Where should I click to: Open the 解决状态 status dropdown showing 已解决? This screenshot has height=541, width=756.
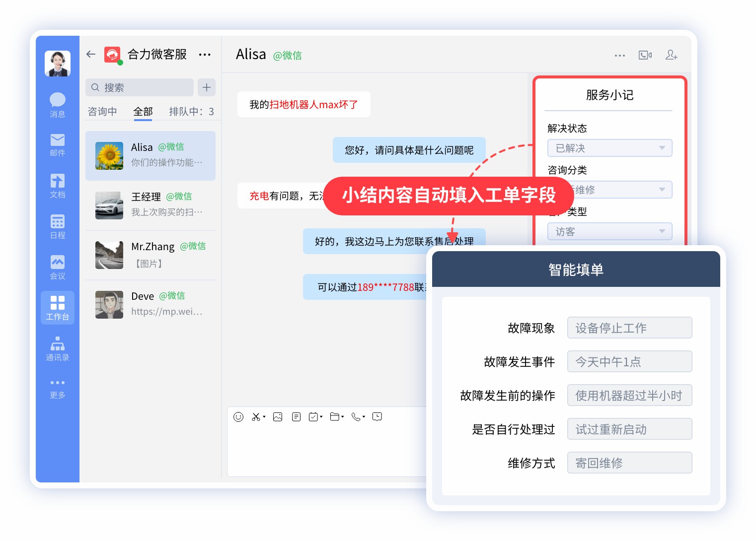609,147
